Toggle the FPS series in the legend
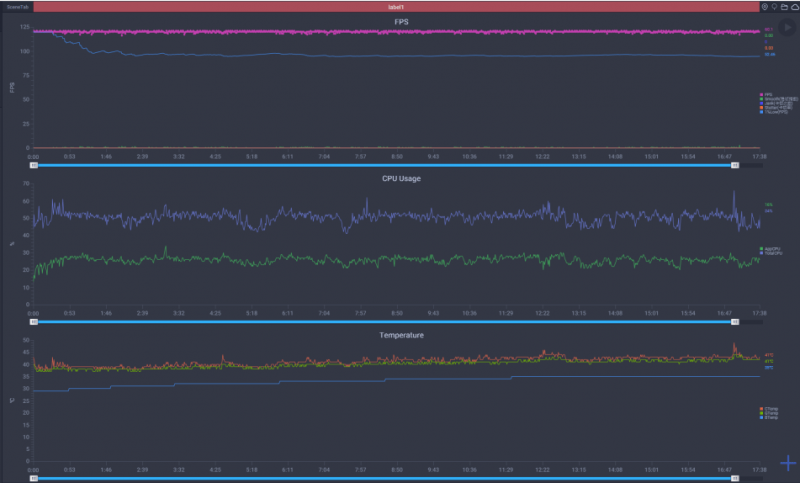 [766, 94]
